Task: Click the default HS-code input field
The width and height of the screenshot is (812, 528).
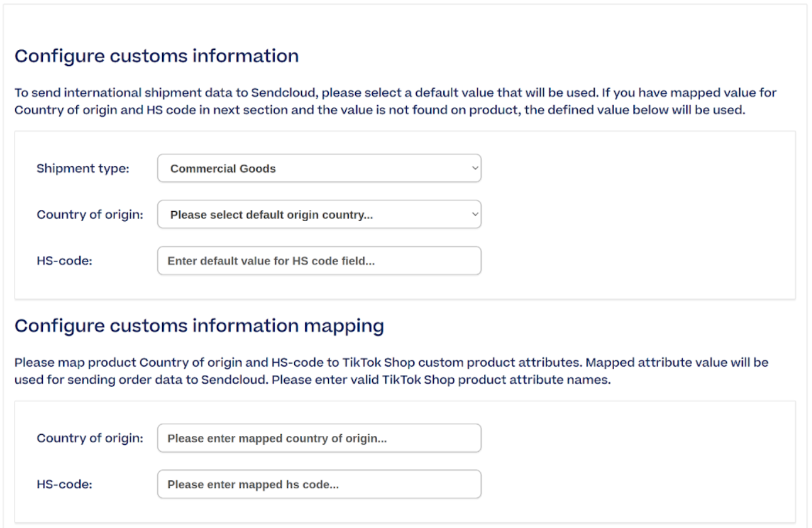Action: [x=319, y=260]
